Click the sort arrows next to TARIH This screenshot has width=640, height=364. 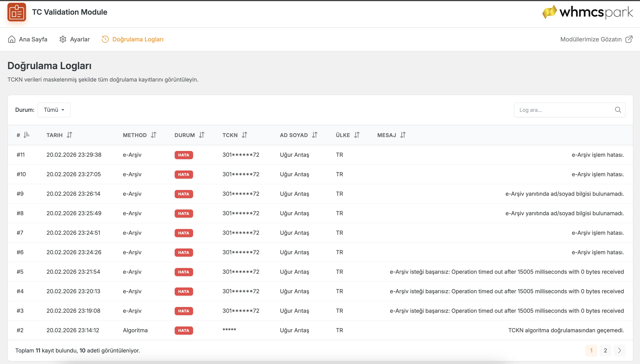coord(70,135)
